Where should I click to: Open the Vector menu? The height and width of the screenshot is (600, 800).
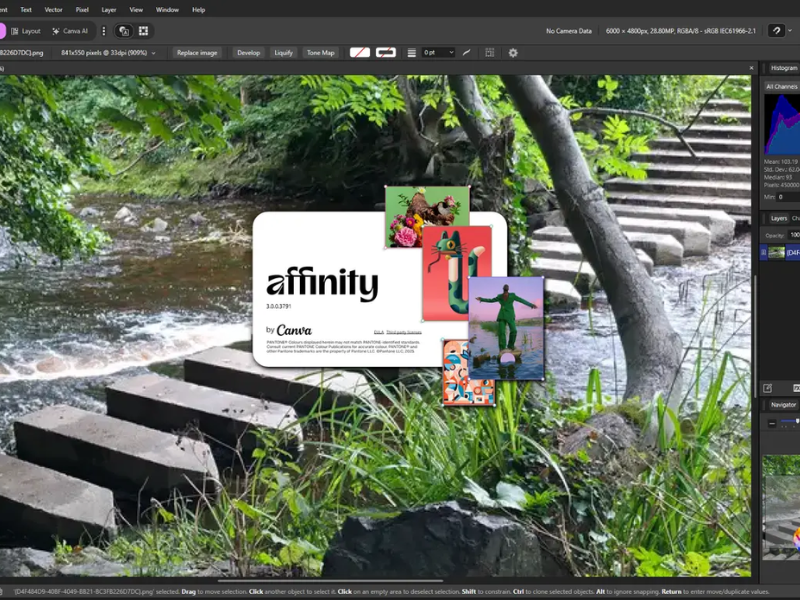coord(53,9)
